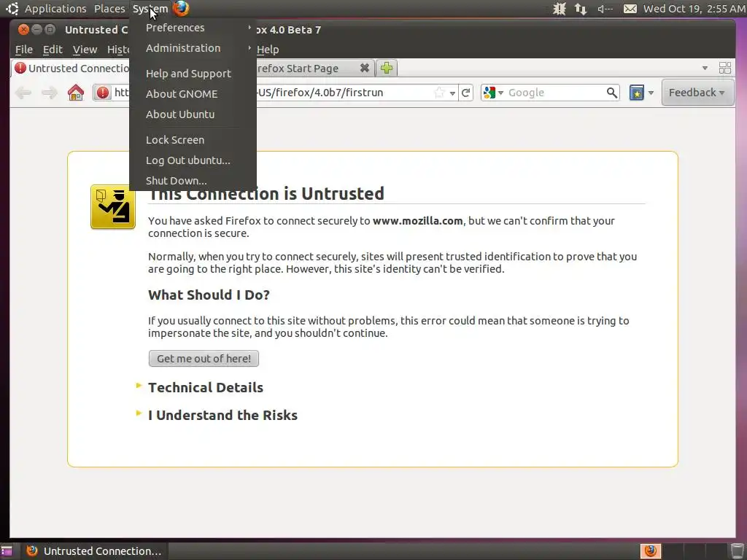The image size is (747, 560).
Task: Click the red site identity warning icon
Action: coord(102,93)
